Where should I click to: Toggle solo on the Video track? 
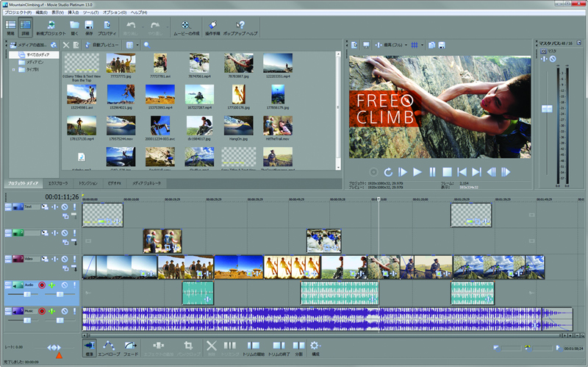click(x=74, y=259)
